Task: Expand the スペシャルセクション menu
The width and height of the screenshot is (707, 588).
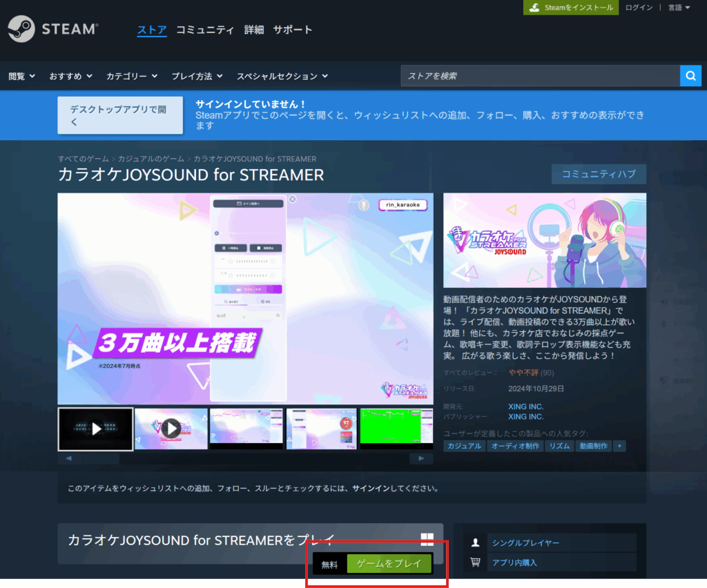Action: tap(282, 76)
